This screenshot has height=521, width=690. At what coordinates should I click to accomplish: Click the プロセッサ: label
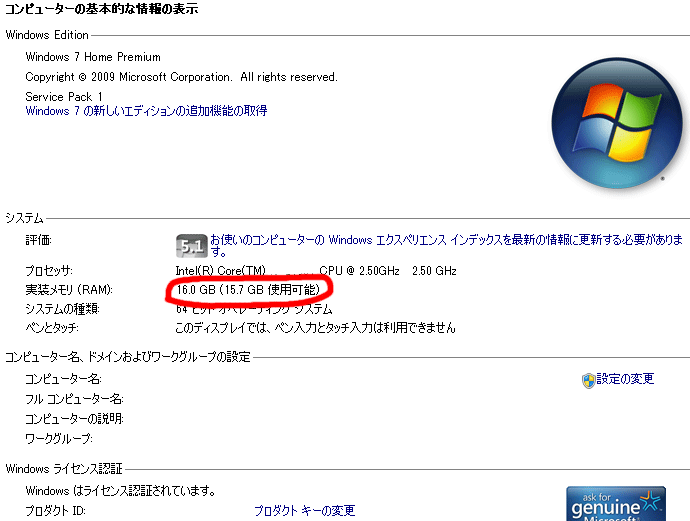[49, 270]
